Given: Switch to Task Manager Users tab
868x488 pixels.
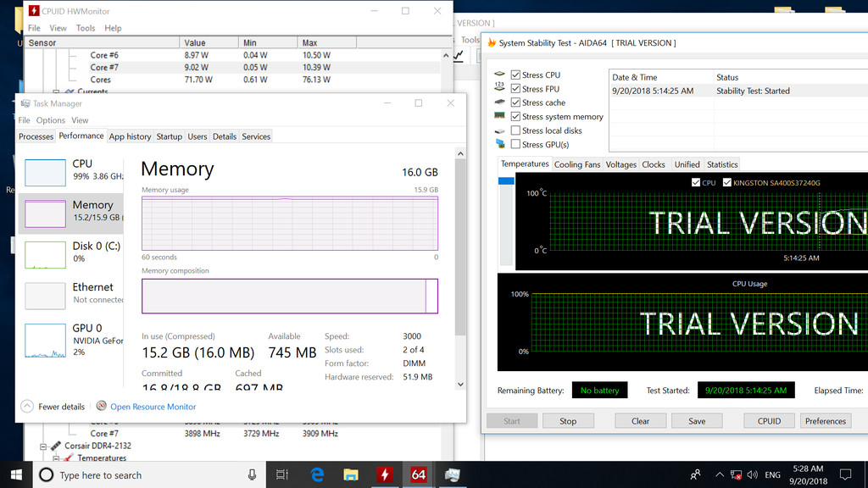Looking at the screenshot, I should (197, 136).
